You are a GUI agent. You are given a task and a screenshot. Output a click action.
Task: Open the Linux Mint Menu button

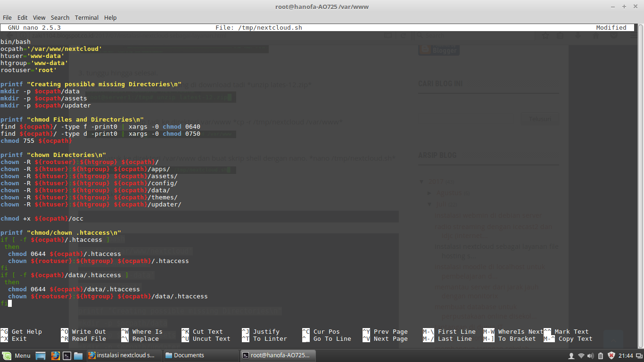pyautogui.click(x=17, y=355)
